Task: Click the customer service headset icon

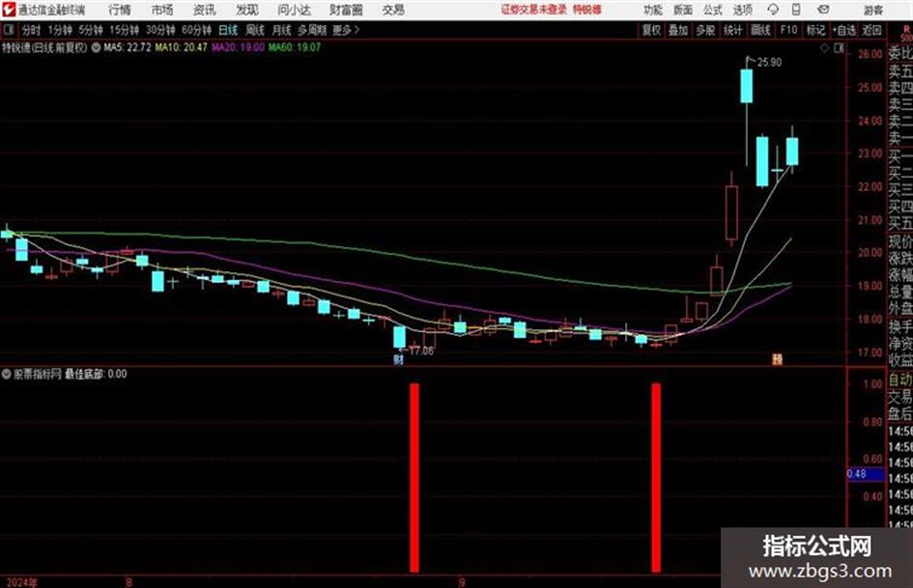Action: coord(773,10)
